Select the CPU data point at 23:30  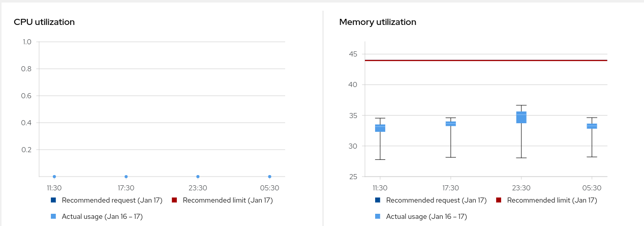pos(198,177)
